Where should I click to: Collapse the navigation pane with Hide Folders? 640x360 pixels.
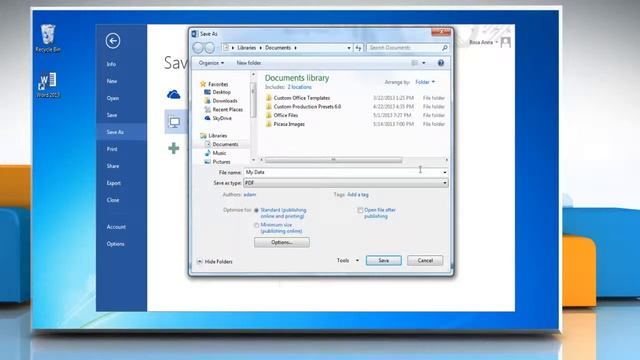215,262
